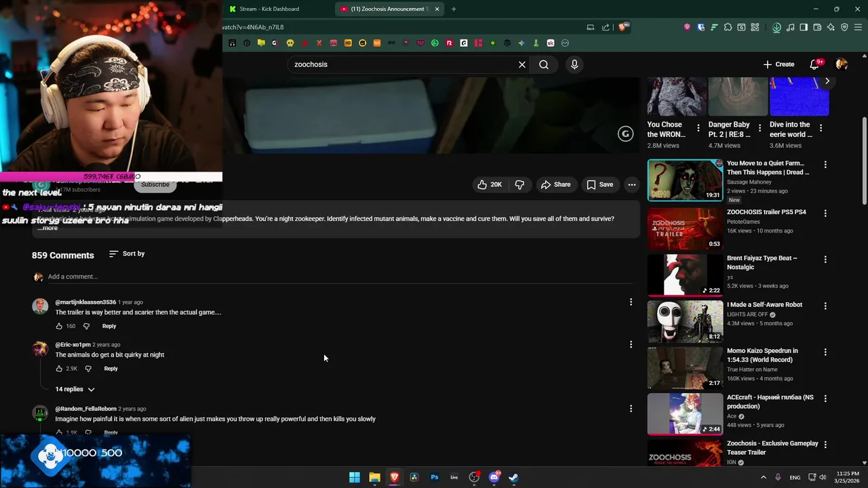Dislike Eric-xo1pm's comment
The height and width of the screenshot is (488, 868).
point(88,369)
